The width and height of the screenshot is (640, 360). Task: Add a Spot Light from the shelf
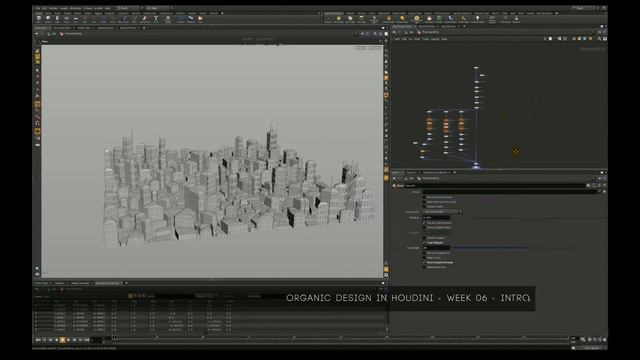(350, 19)
